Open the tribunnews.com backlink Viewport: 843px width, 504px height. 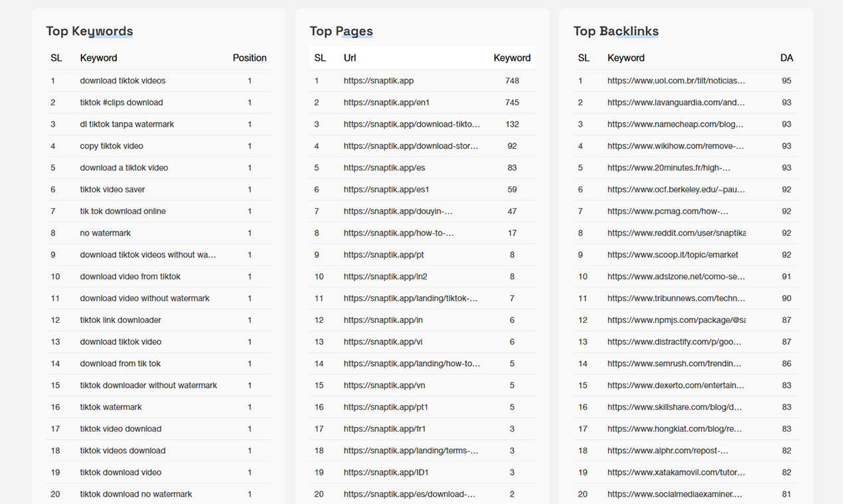[676, 298]
